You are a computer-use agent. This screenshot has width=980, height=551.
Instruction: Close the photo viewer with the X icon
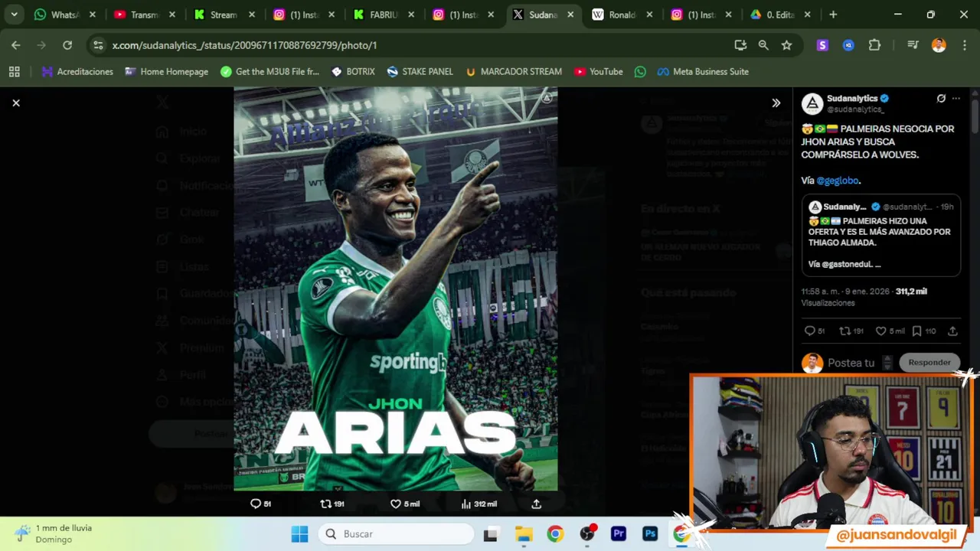[x=15, y=103]
